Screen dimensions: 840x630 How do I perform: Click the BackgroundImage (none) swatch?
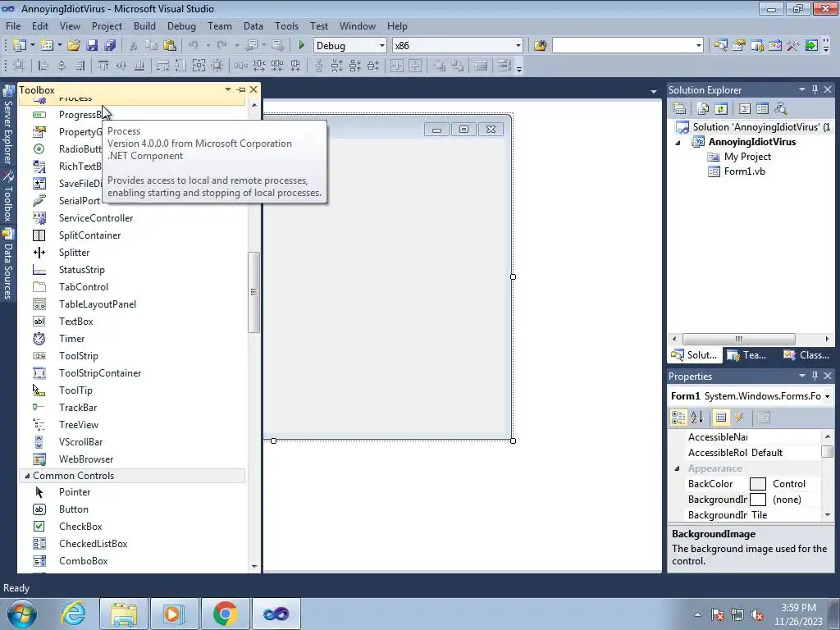click(x=757, y=500)
